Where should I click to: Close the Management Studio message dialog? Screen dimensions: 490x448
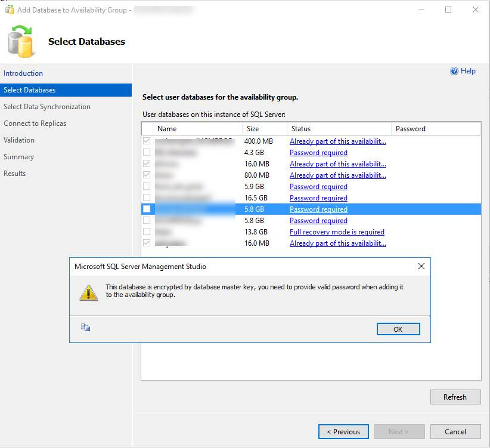[x=421, y=267]
